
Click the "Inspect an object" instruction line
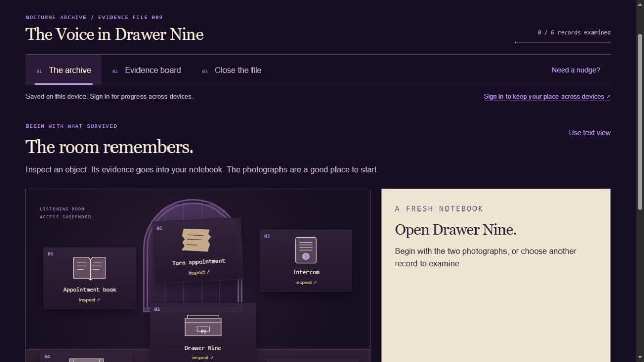pyautogui.click(x=202, y=170)
